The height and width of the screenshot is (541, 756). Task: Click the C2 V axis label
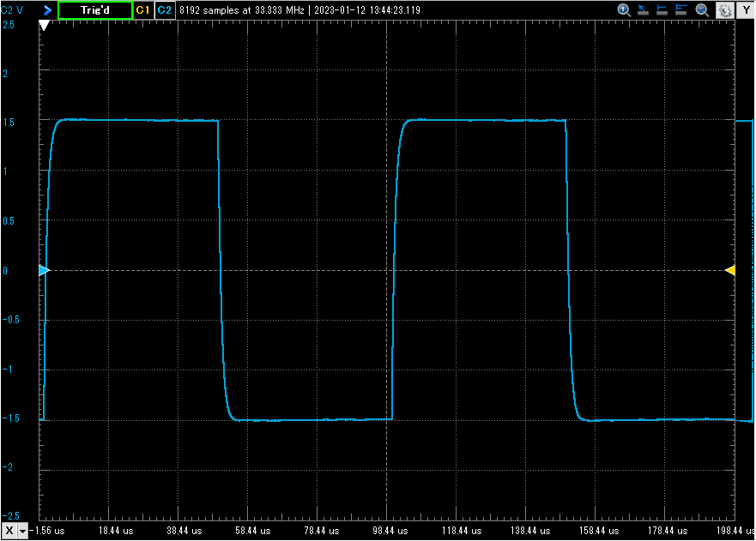click(12, 10)
